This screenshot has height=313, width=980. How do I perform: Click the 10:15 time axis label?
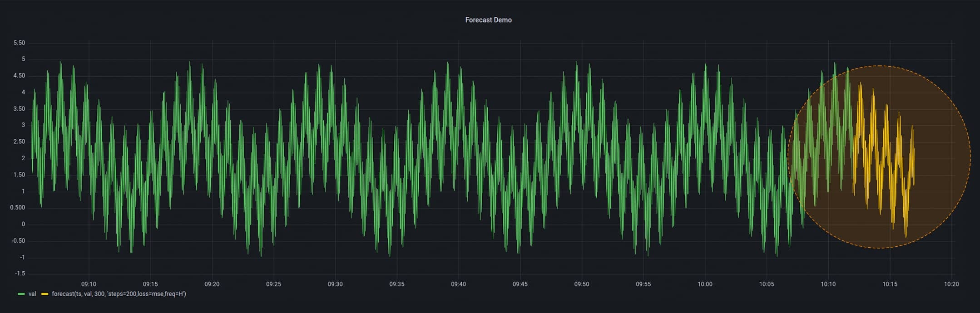(890, 284)
